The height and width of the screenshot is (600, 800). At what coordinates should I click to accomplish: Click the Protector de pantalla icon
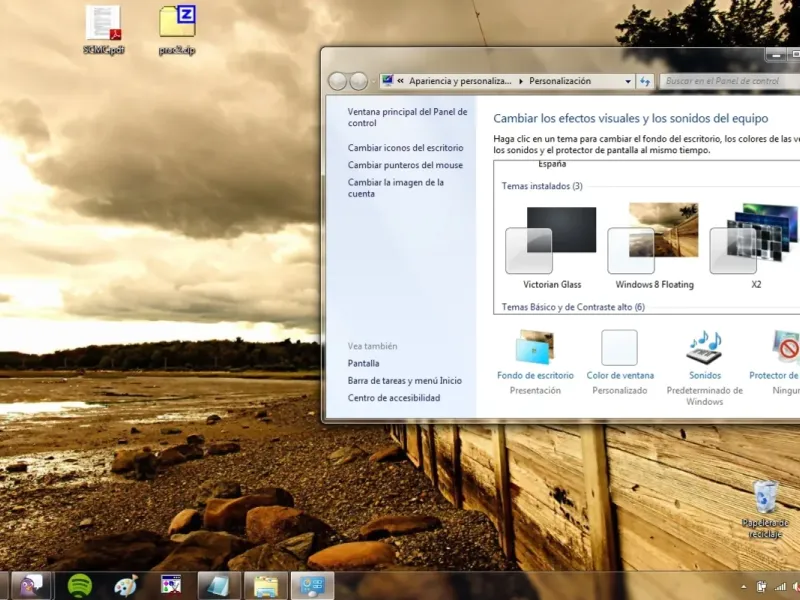click(785, 347)
